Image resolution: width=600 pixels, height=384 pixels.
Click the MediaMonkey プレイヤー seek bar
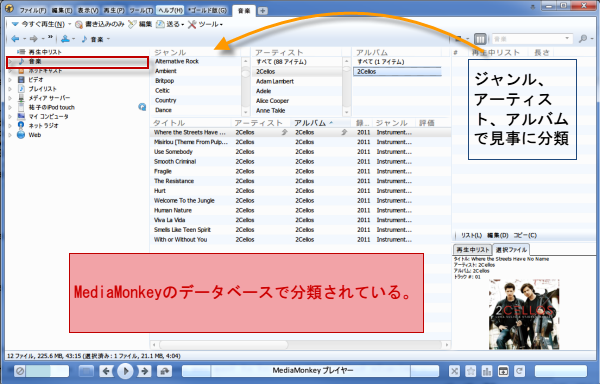(310, 371)
